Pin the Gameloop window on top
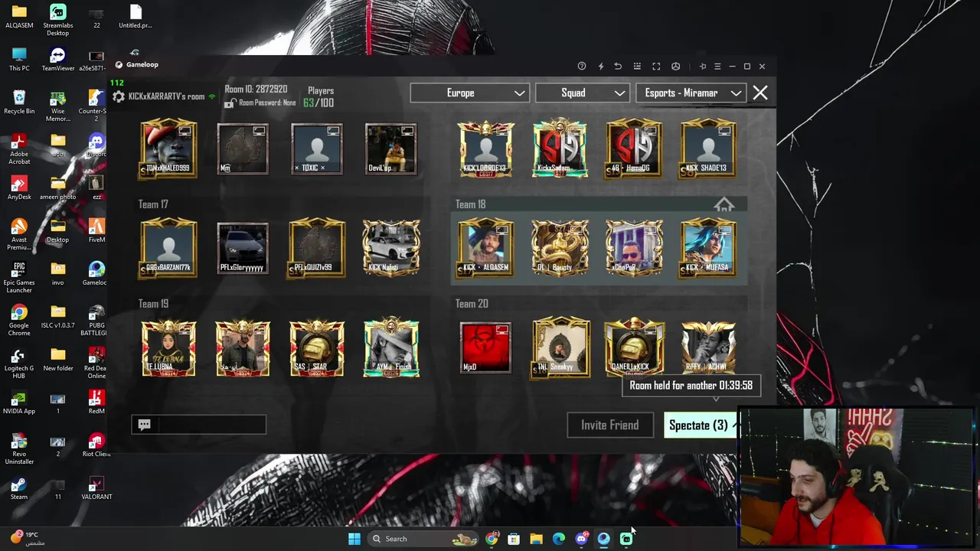 coord(703,67)
